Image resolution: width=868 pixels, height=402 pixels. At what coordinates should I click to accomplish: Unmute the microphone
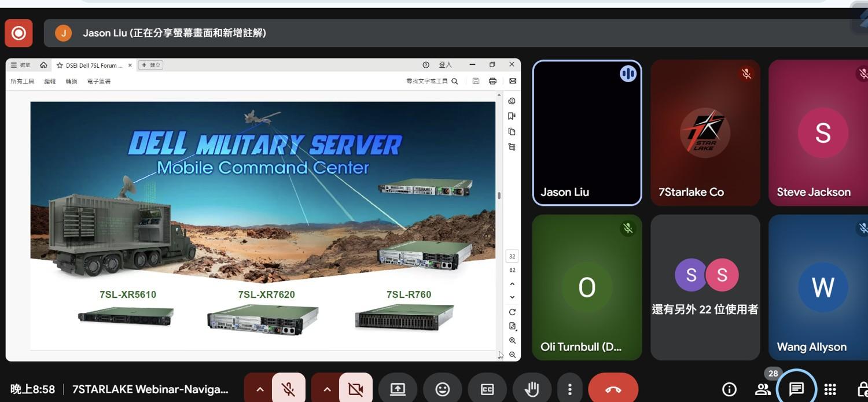[288, 389]
